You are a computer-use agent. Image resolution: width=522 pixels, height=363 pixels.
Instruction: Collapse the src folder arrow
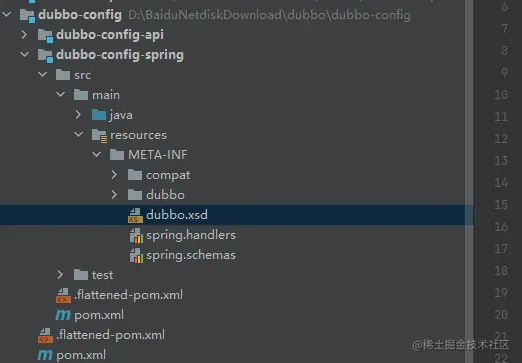pos(43,74)
